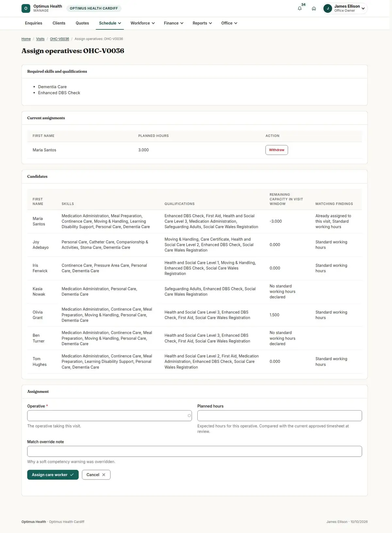Click the 1.500 remaining capacity value

coord(274,315)
